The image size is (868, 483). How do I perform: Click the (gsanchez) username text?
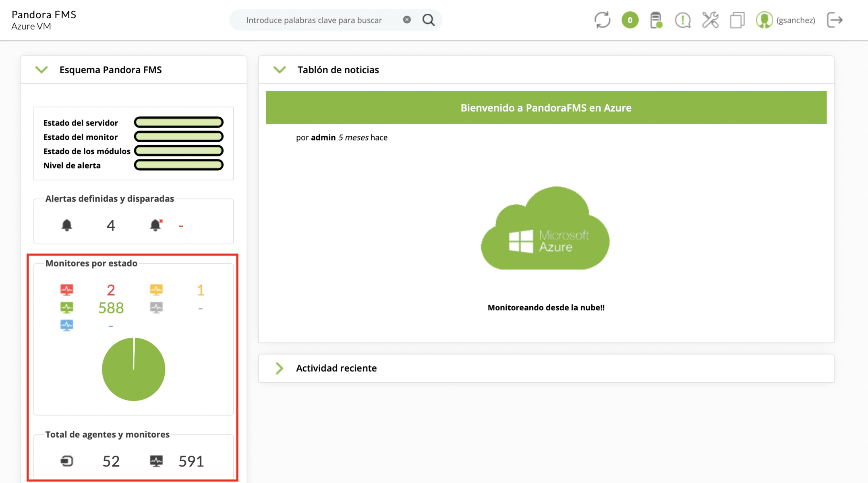click(x=796, y=20)
